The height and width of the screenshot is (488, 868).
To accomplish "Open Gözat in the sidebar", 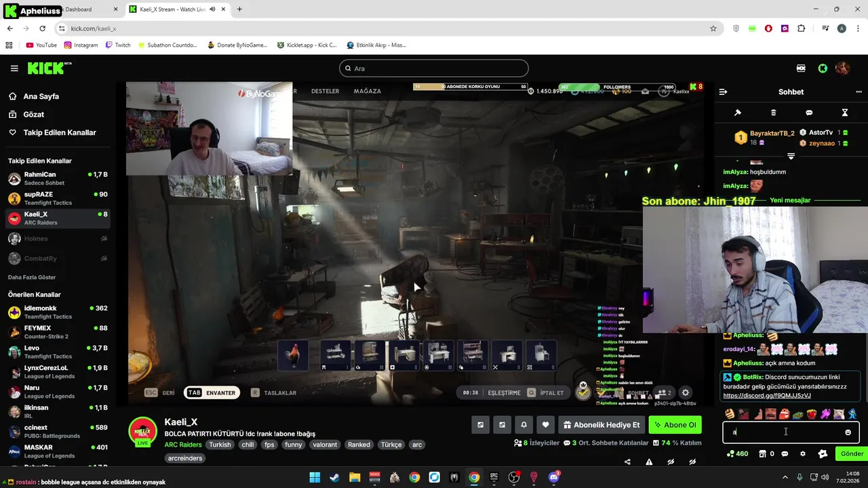I will [x=26, y=115].
